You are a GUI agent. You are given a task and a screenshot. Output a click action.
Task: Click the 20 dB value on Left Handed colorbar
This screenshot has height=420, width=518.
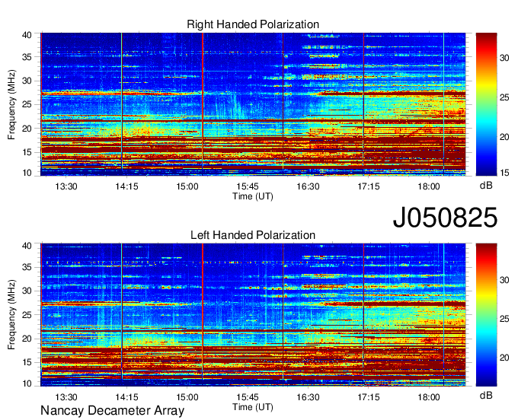(504, 358)
